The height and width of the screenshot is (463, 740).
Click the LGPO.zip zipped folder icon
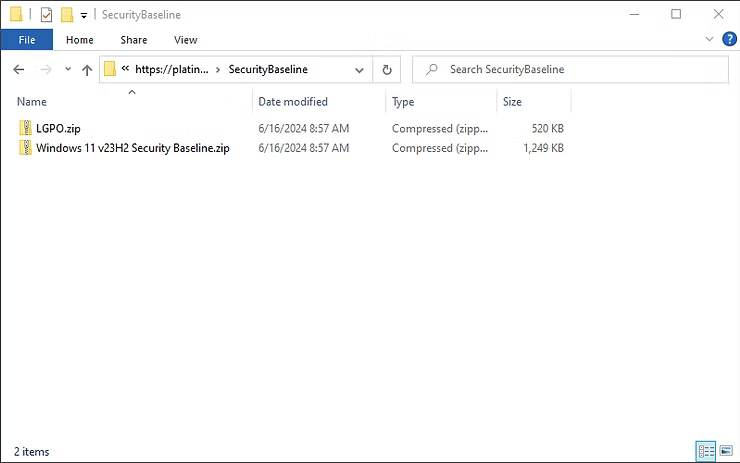click(x=25, y=128)
